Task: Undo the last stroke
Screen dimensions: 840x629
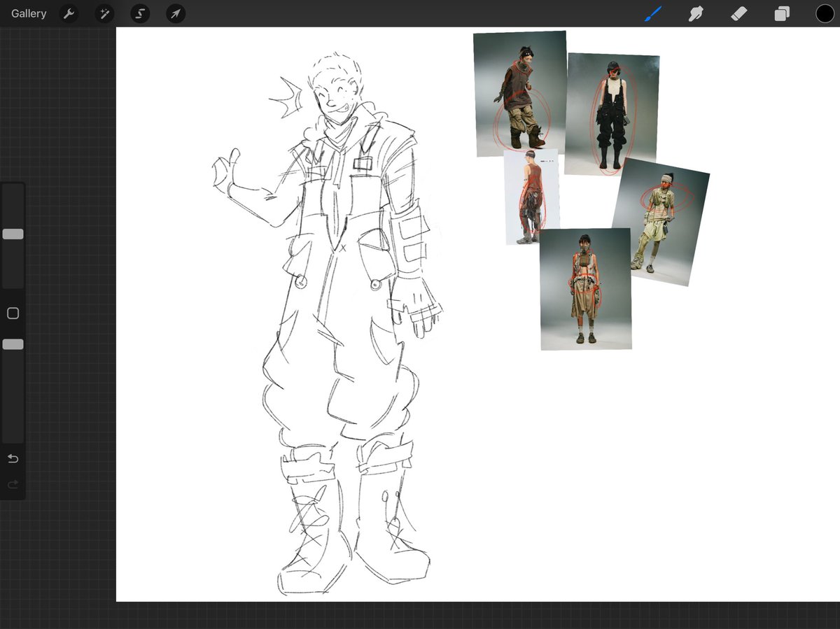Action: coord(13,458)
